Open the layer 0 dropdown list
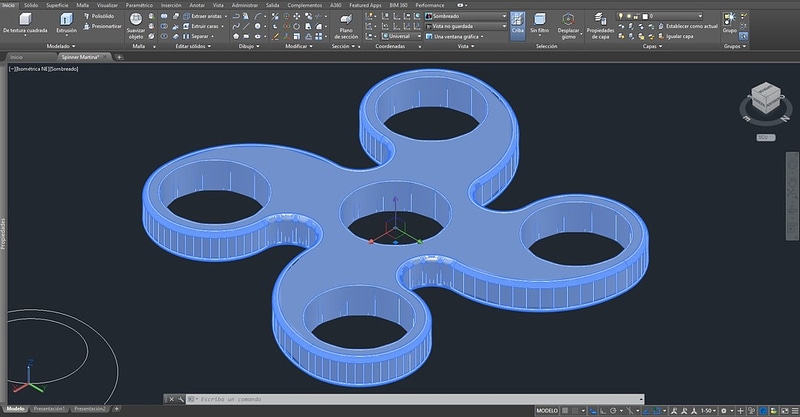 [660, 16]
